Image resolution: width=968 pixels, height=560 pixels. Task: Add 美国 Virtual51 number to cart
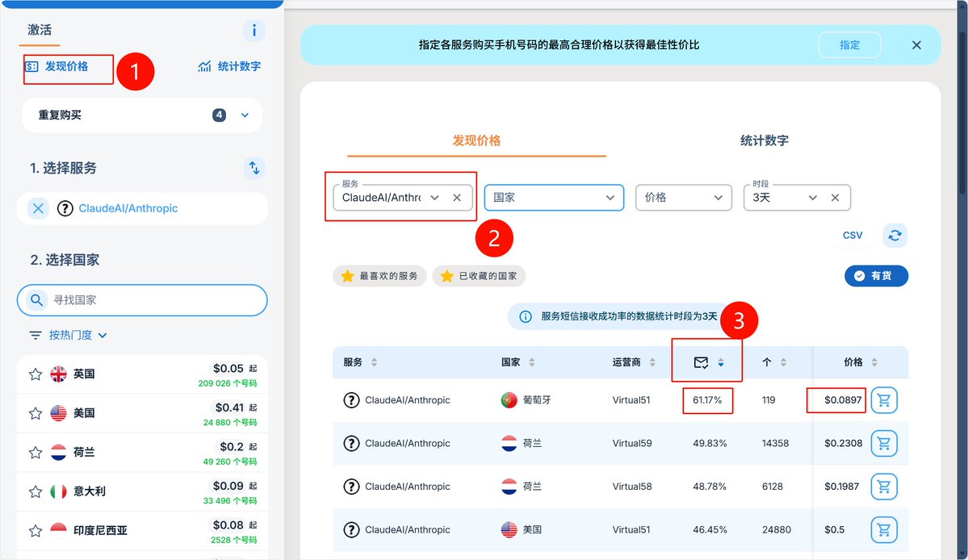pos(883,530)
